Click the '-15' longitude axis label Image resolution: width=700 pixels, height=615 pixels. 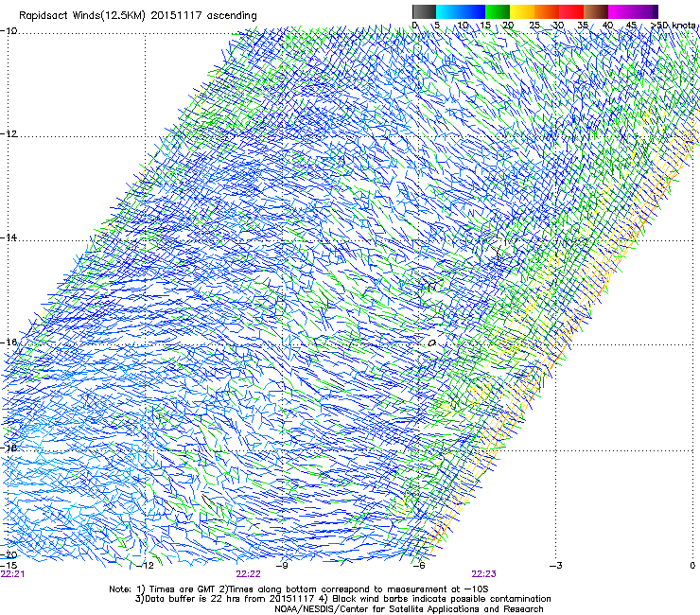[9, 566]
